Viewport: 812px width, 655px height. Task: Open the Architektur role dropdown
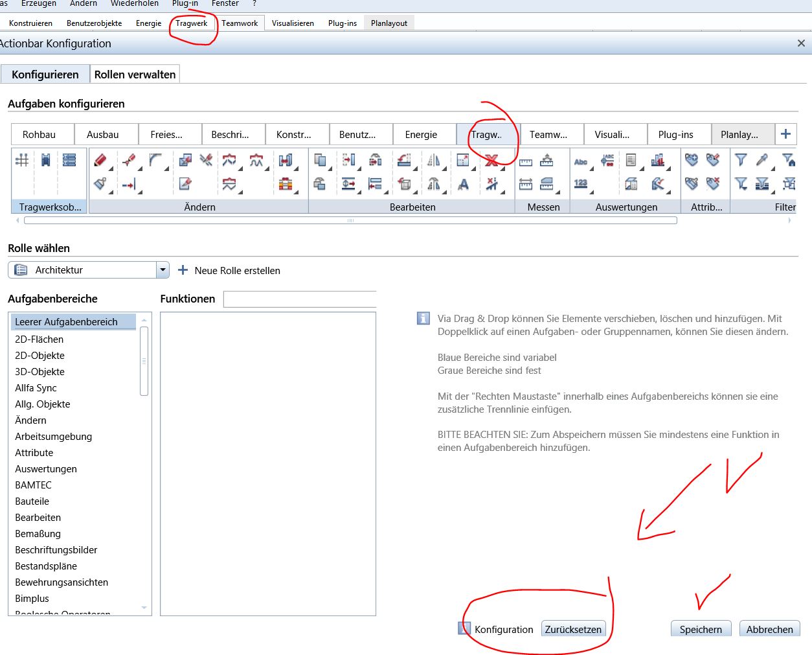(x=163, y=270)
